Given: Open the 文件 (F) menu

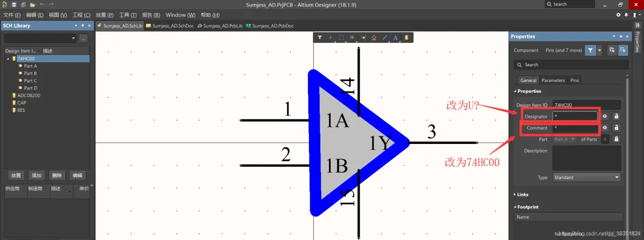Looking at the screenshot, I should click(x=12, y=15).
